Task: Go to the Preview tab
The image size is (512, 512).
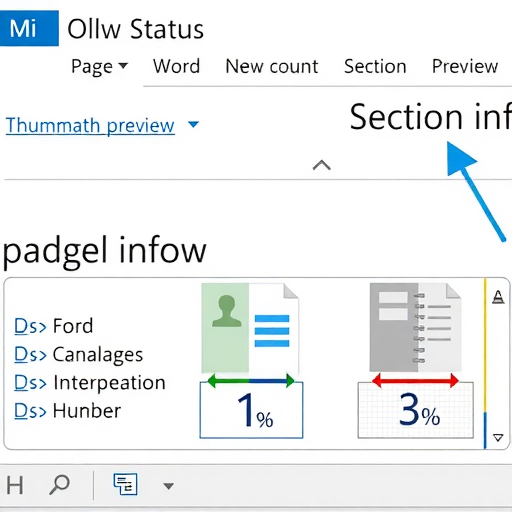Action: [x=465, y=66]
